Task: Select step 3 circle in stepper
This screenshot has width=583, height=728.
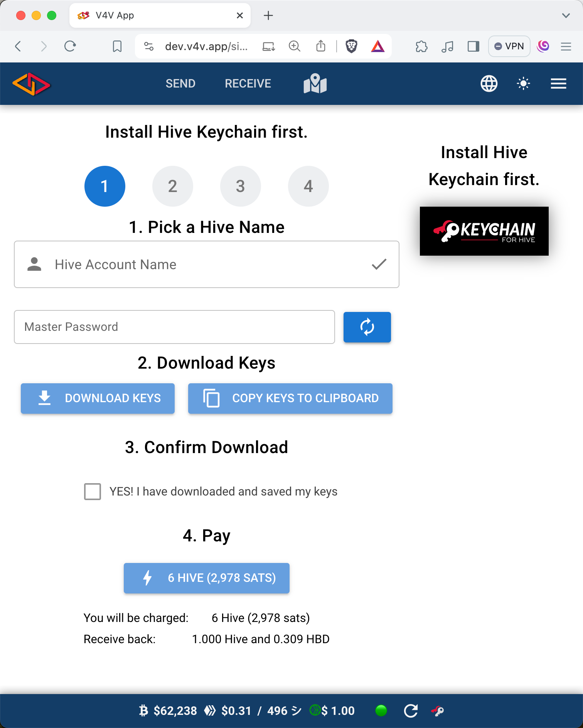Action: point(241,186)
